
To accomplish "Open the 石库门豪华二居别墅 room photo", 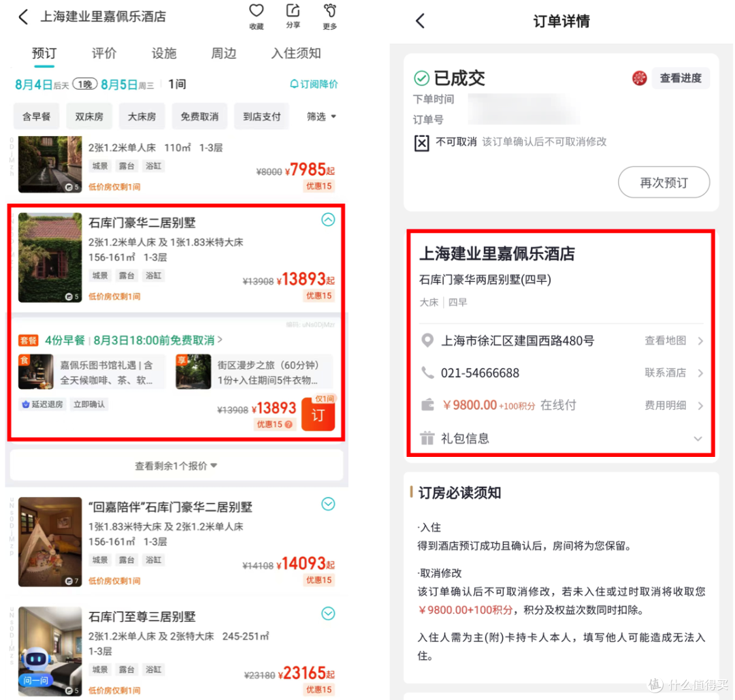I will (50, 257).
